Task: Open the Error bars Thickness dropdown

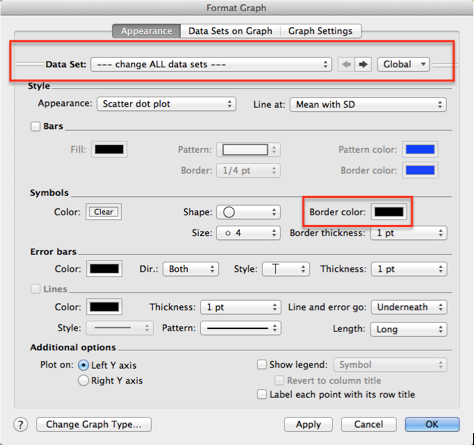Action: pos(409,269)
